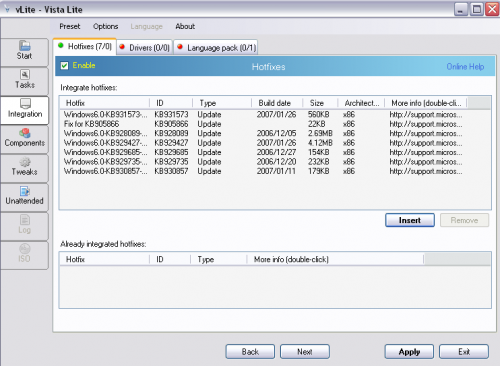
Task: Select the Windows6.0-KB929735 hotfix row
Action: (263, 162)
